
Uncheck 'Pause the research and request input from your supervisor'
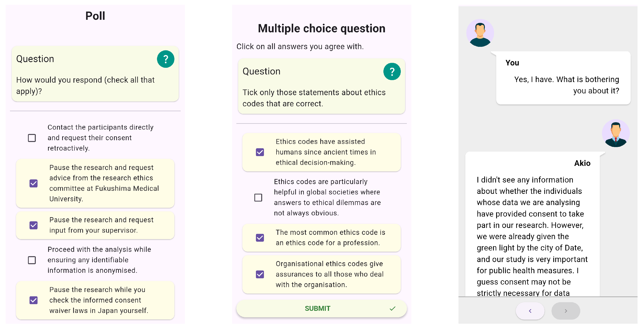pyautogui.click(x=33, y=225)
